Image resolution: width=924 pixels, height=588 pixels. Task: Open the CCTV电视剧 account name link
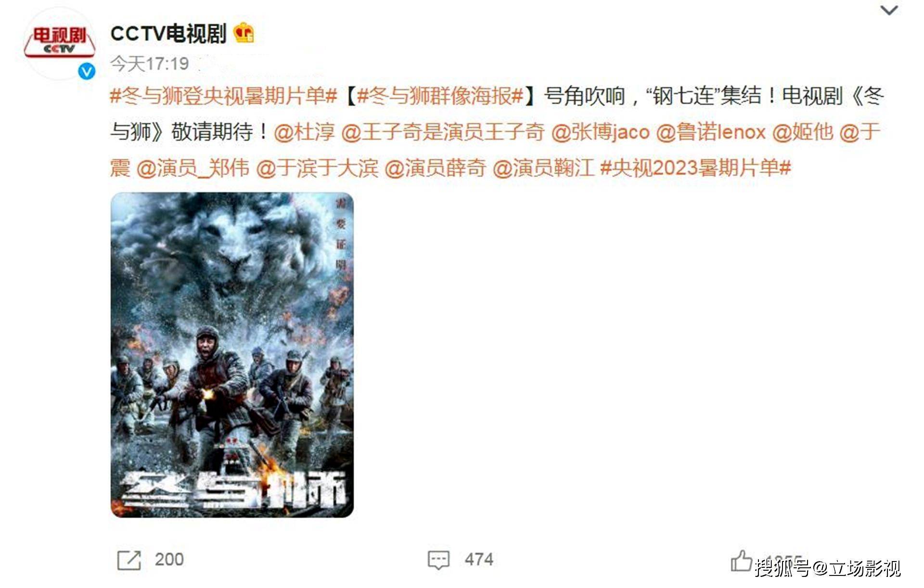click(168, 33)
